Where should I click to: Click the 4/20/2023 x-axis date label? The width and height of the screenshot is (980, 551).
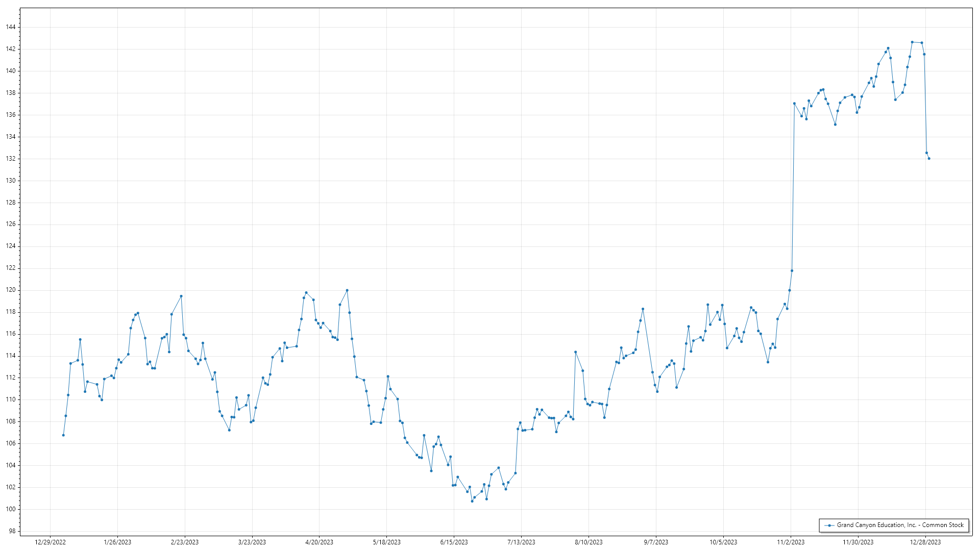(319, 542)
